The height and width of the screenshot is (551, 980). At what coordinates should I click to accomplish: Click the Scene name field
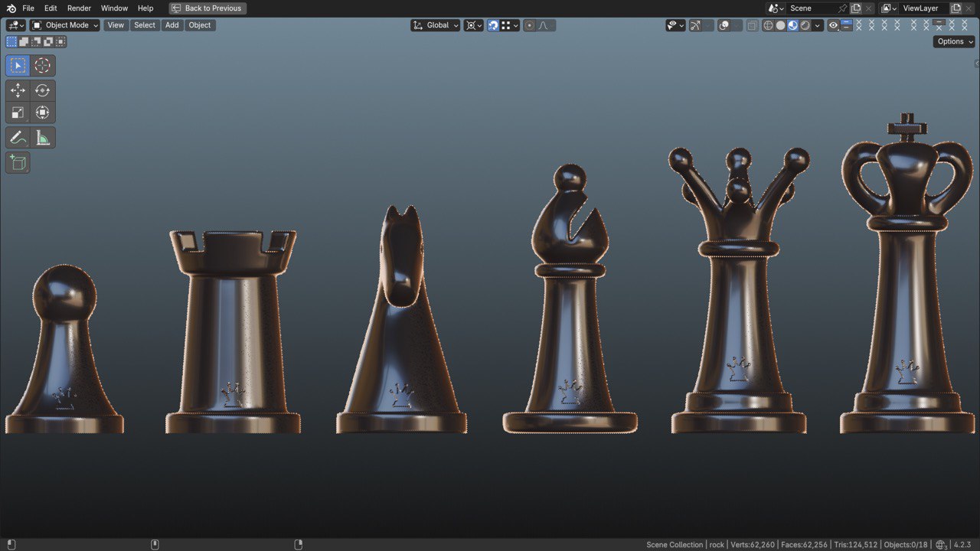pyautogui.click(x=812, y=8)
